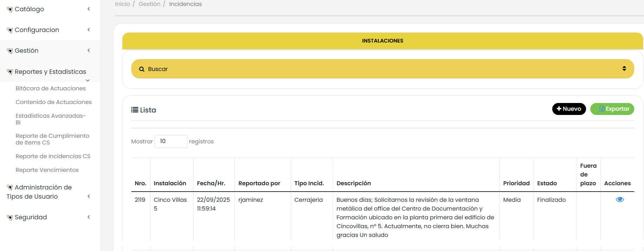Click the Seguridad sidebar icon
The height and width of the screenshot is (251, 644).
pos(10,218)
